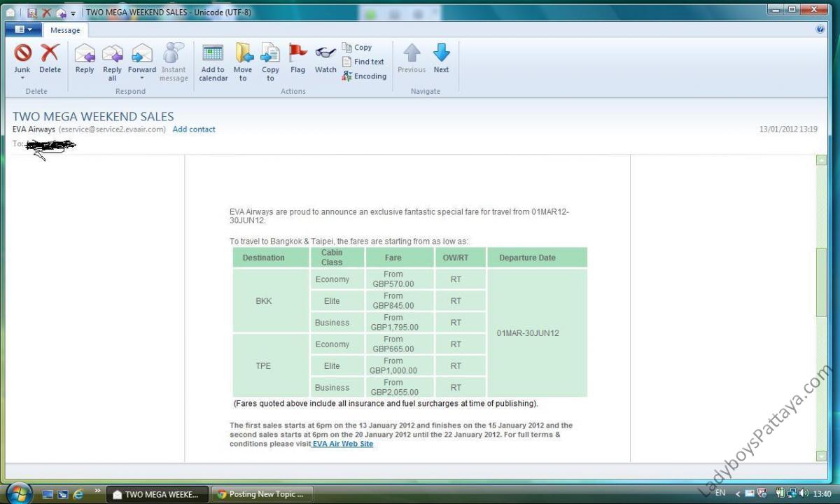
Task: Show hidden system tray icons arrow
Action: (x=737, y=494)
